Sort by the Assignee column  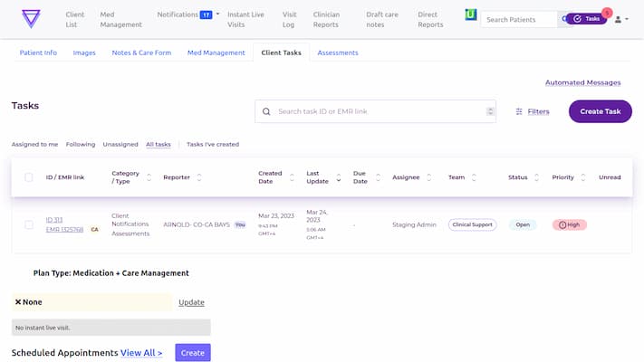429,177
